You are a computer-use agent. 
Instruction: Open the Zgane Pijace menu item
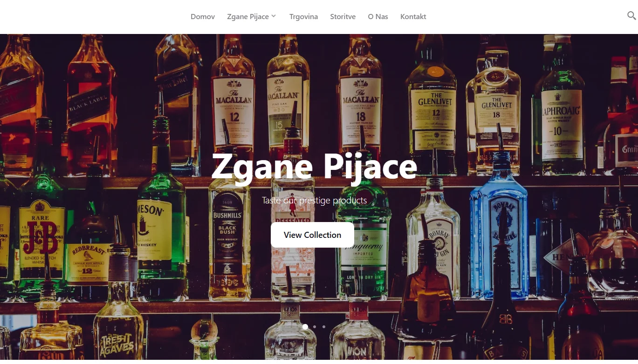pos(248,17)
